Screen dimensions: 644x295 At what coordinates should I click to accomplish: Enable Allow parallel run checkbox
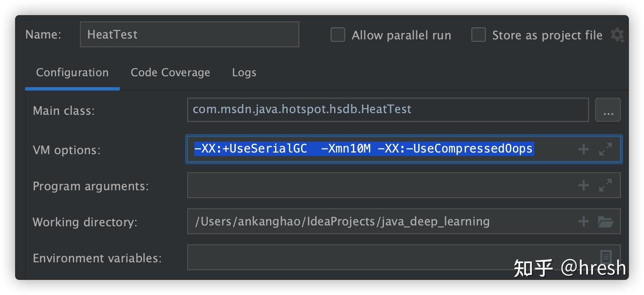[x=338, y=35]
